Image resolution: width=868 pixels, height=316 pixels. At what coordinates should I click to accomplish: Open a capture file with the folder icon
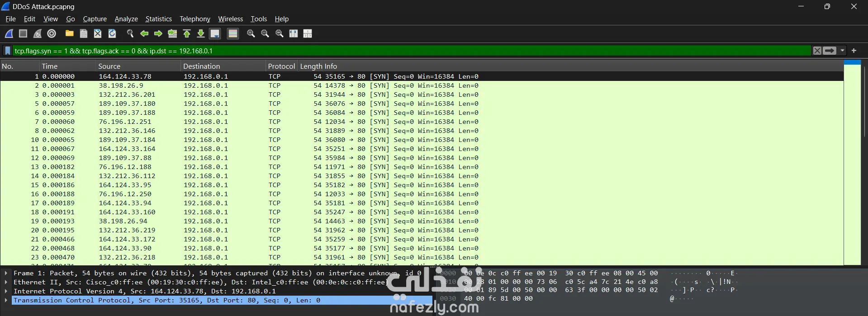[x=69, y=33]
